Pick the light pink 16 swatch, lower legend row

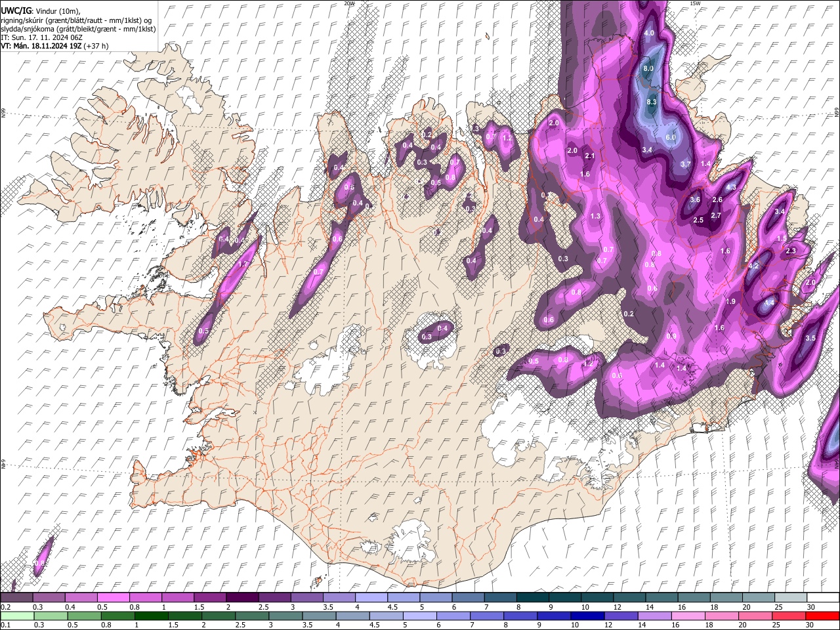[x=689, y=616]
